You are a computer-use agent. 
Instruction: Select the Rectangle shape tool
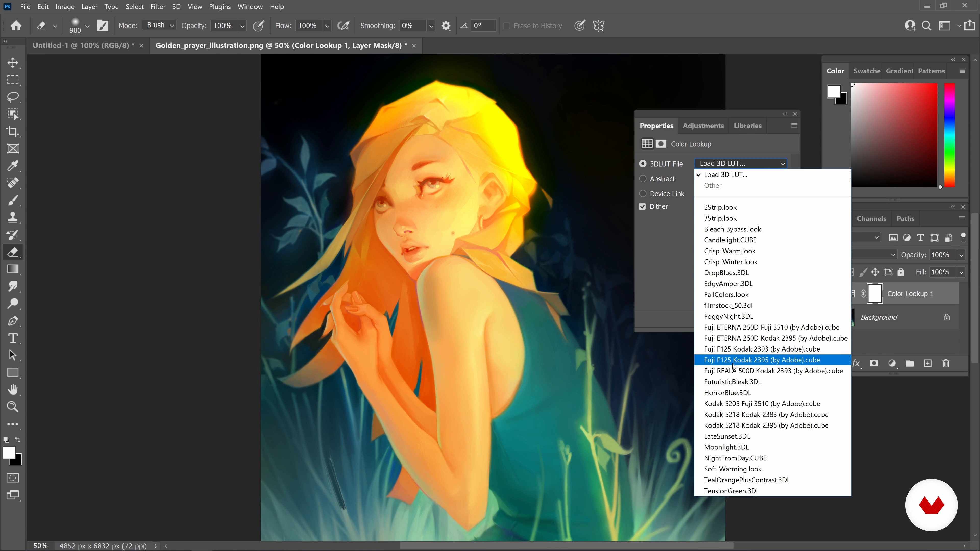click(13, 373)
